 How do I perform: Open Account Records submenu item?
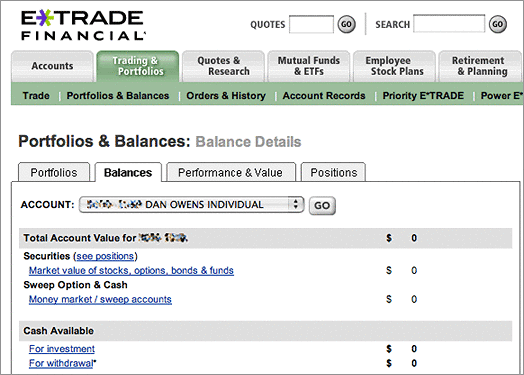tap(324, 96)
